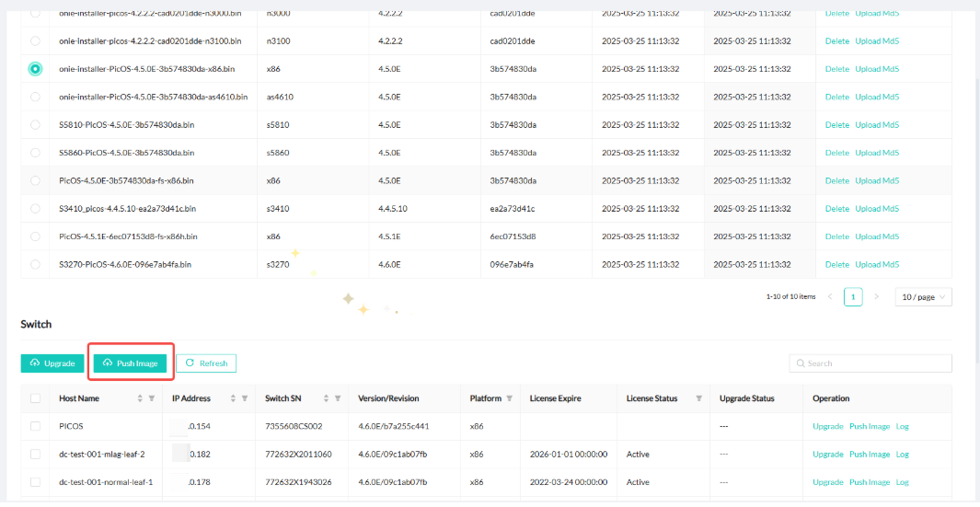Select radio for S5810-PicOS-4.5.0E image
980x507 pixels.
point(35,124)
